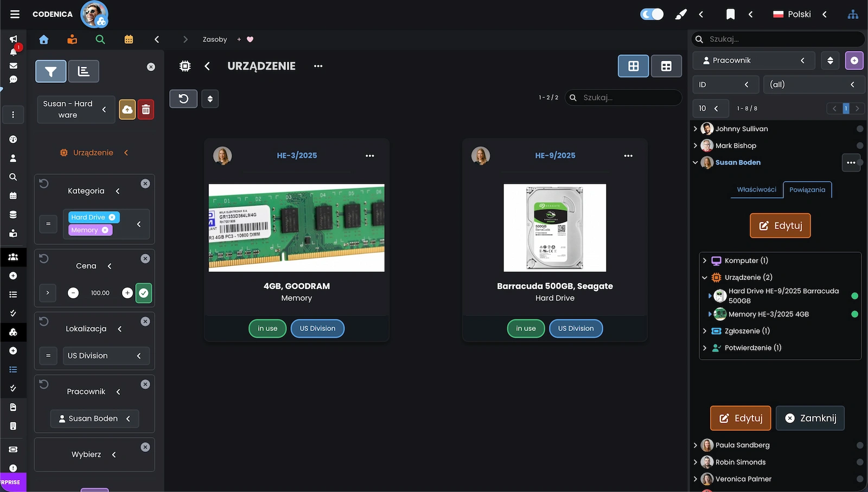The height and width of the screenshot is (492, 868).
Task: Remove the Hard Drive category tag
Action: click(x=112, y=218)
